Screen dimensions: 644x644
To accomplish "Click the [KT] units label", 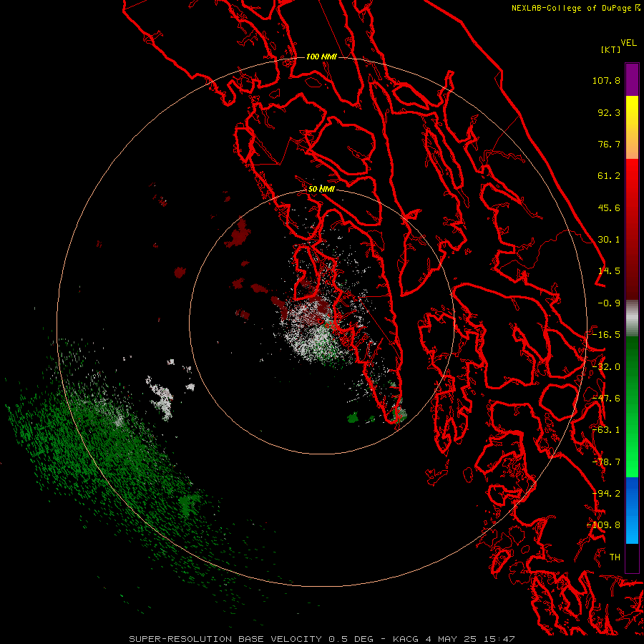I will click(x=610, y=49).
